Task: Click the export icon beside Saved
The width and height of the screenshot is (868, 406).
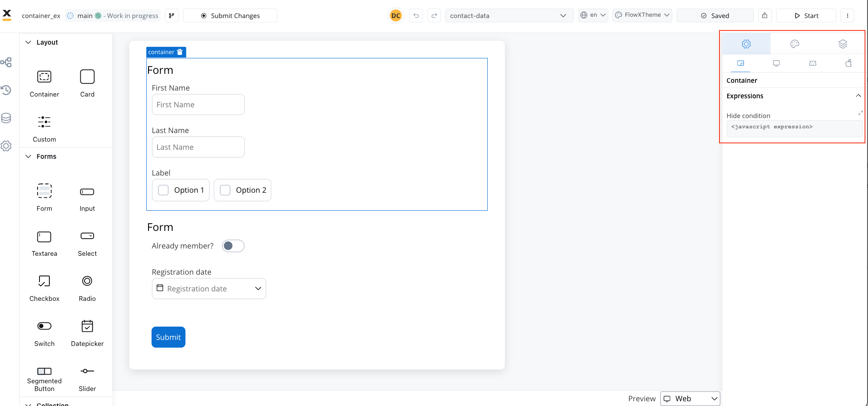Action: [765, 15]
